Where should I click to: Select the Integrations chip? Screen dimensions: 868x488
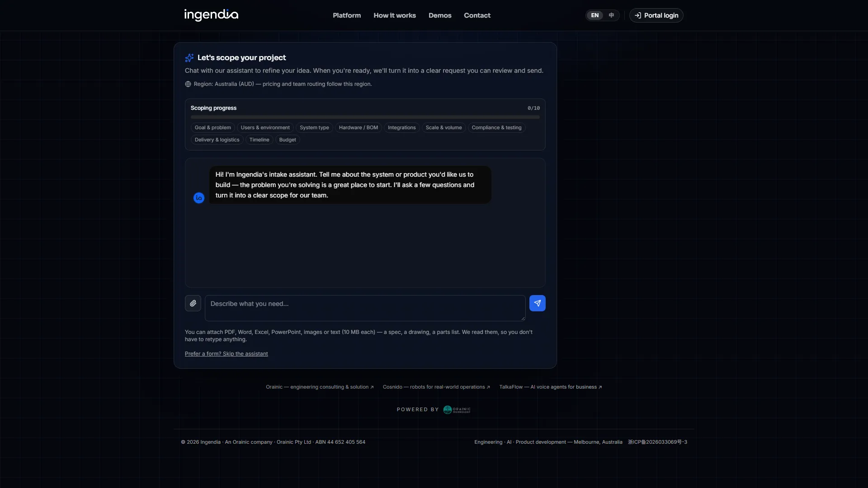click(402, 128)
